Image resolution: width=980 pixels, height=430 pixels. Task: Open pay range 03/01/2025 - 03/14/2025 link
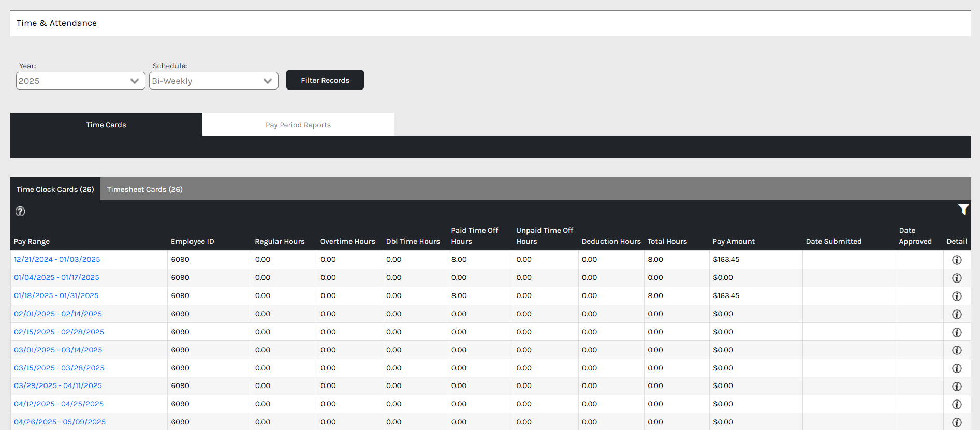58,350
